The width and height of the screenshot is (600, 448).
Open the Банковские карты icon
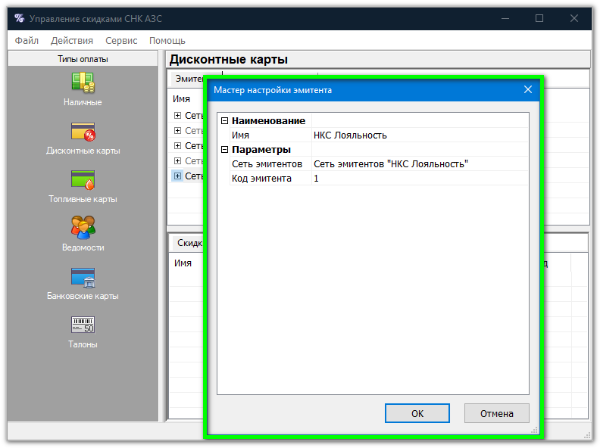[x=82, y=279]
